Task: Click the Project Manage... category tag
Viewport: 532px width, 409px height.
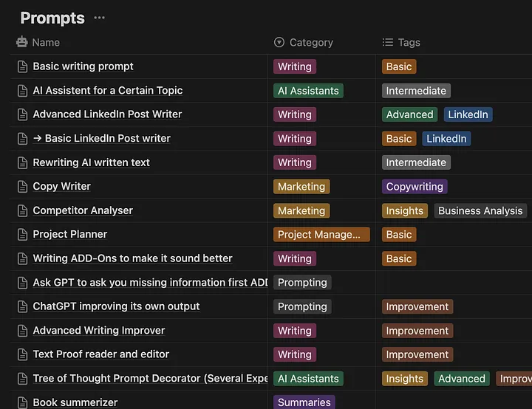Action: click(321, 234)
